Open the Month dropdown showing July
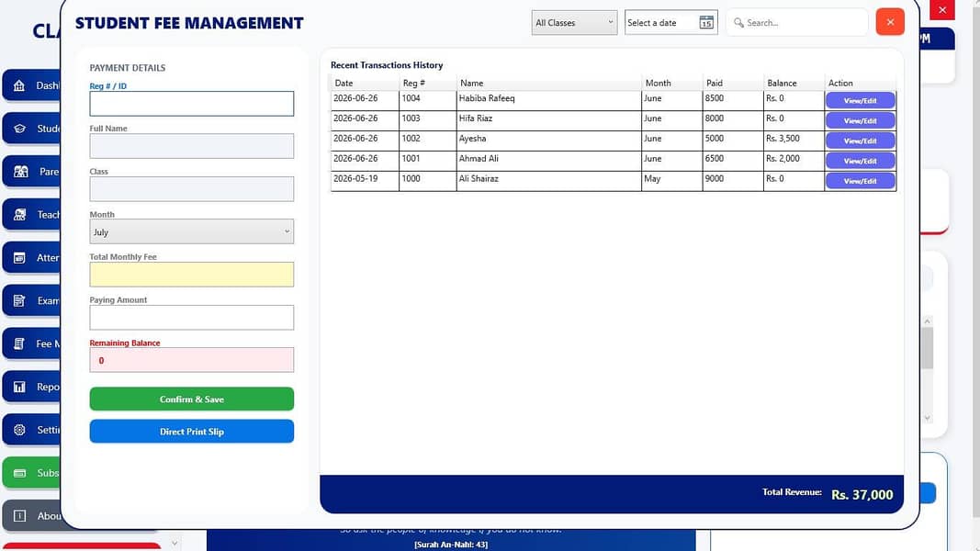 point(191,231)
